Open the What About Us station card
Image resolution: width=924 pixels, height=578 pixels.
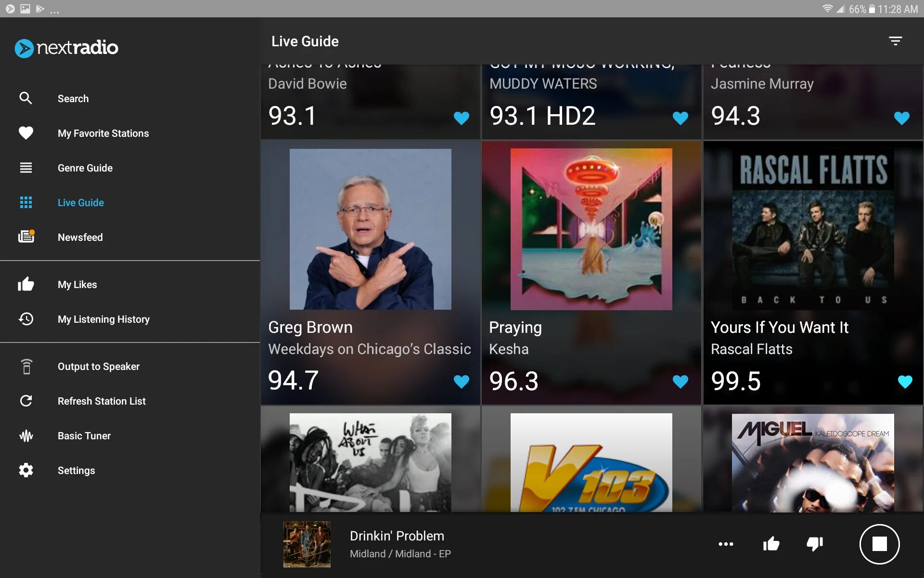[370, 459]
